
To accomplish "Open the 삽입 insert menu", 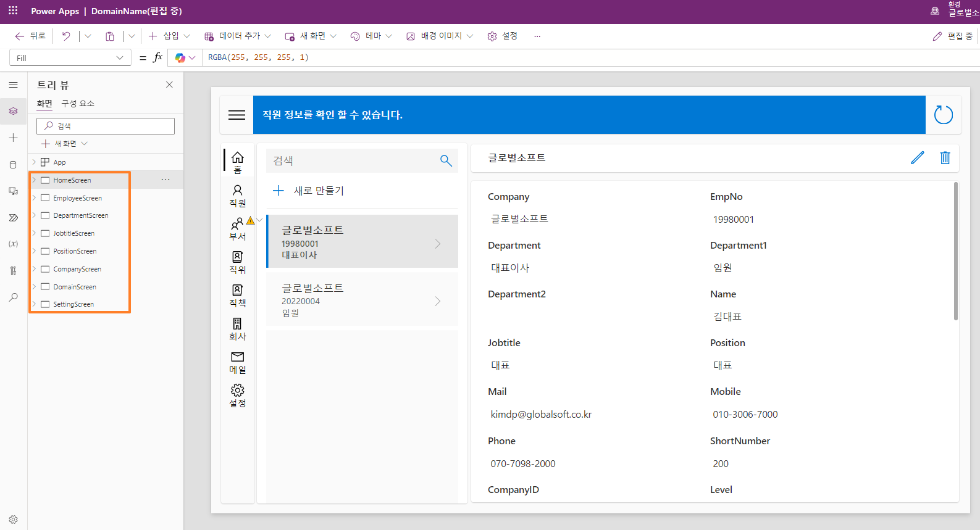I will (x=169, y=36).
